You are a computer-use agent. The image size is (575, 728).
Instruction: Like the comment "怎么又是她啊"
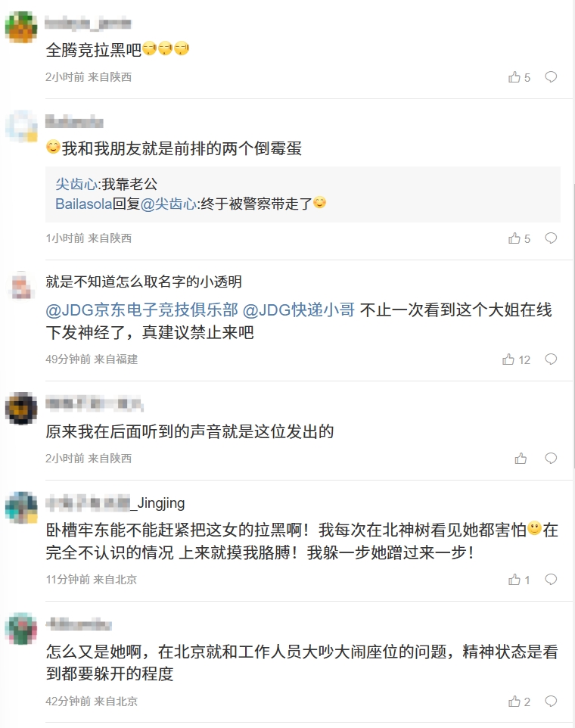[x=514, y=702]
